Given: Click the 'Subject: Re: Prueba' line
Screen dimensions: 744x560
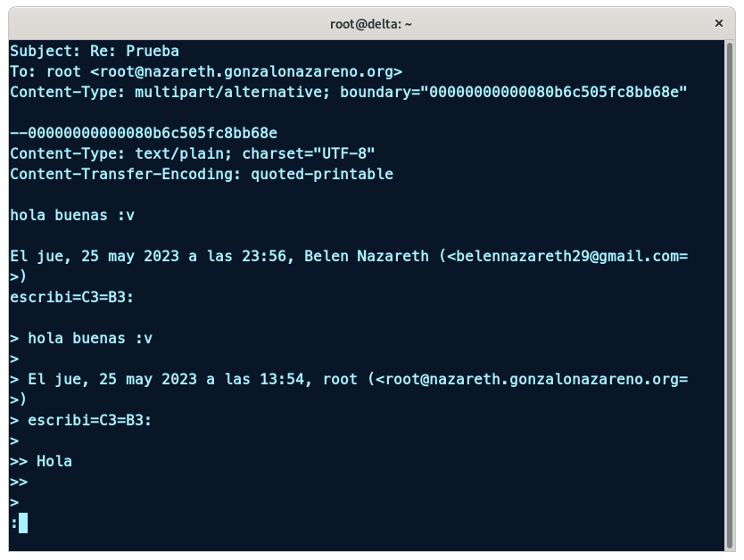Looking at the screenshot, I should point(95,51).
